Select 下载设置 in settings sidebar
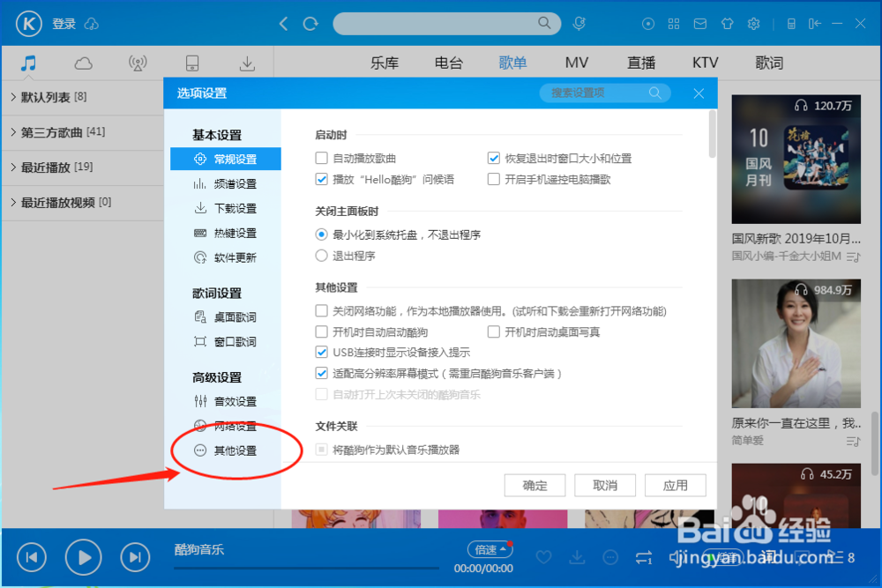Screen dimensions: 882x588 (x=226, y=209)
